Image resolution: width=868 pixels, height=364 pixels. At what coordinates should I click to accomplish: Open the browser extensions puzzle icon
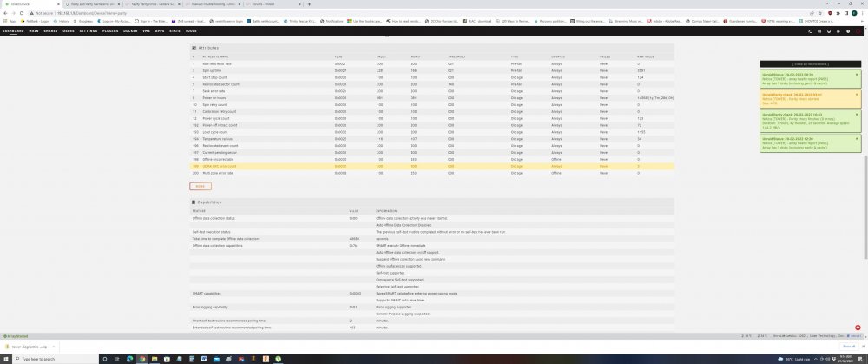coord(838,13)
